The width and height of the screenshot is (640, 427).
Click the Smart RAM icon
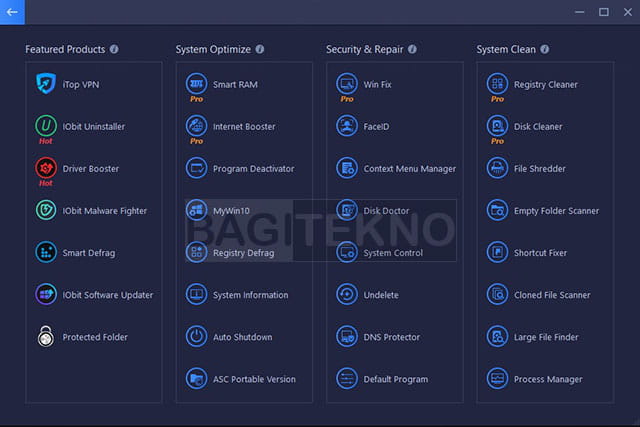pos(196,84)
